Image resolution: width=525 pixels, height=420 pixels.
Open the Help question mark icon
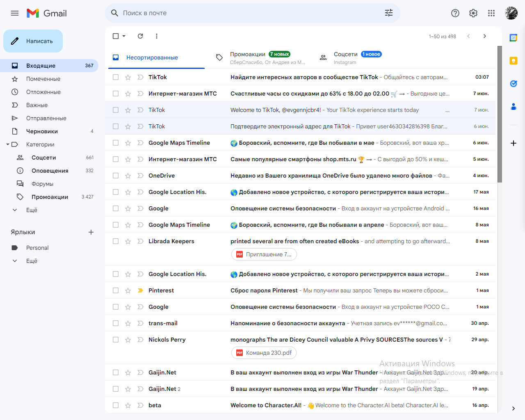click(455, 13)
